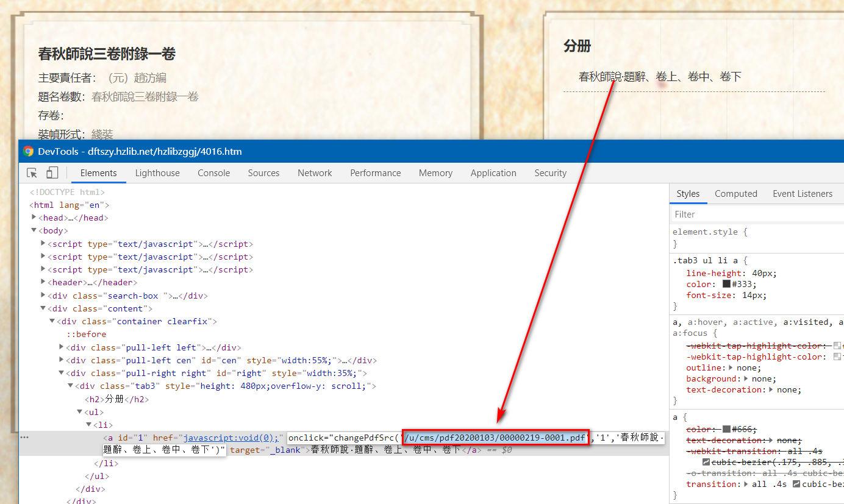
Task: Expand the search-box div node
Action: coord(43,296)
